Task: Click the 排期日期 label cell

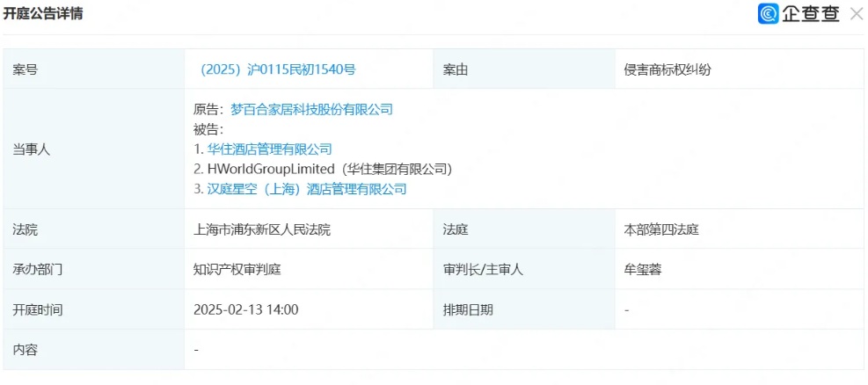Action: (523, 309)
